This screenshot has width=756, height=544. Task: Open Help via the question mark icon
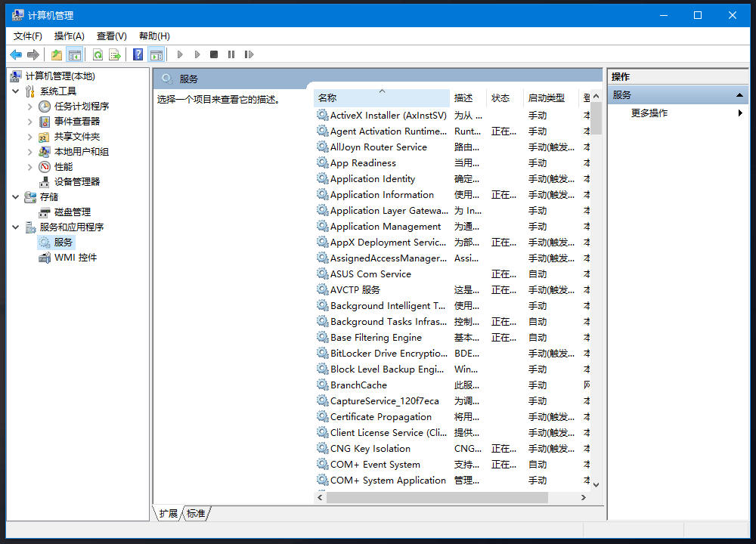pyautogui.click(x=138, y=55)
